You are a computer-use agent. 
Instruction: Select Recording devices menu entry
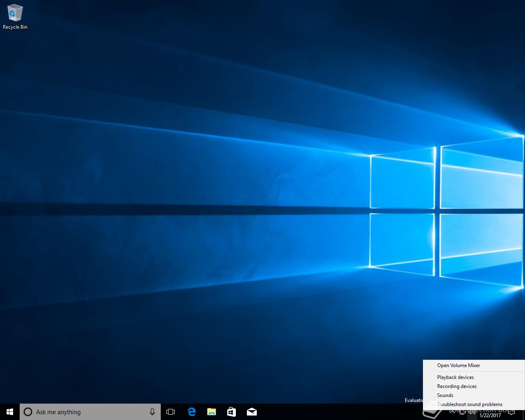(x=457, y=386)
